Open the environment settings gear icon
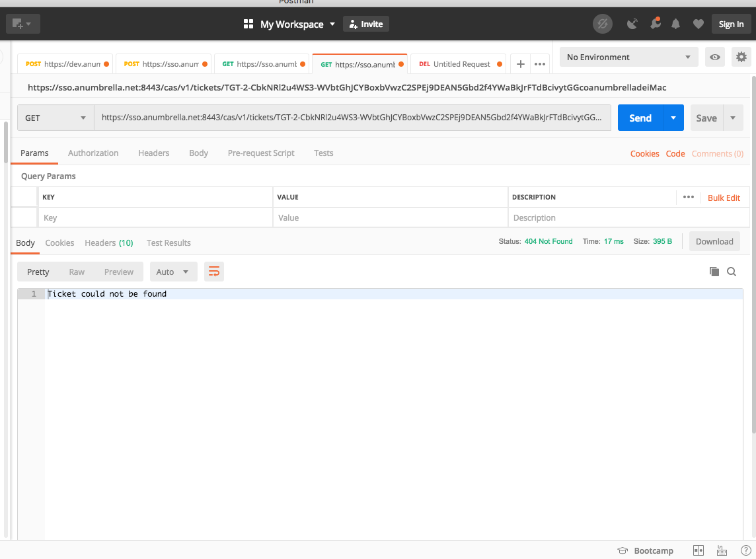 tap(741, 57)
